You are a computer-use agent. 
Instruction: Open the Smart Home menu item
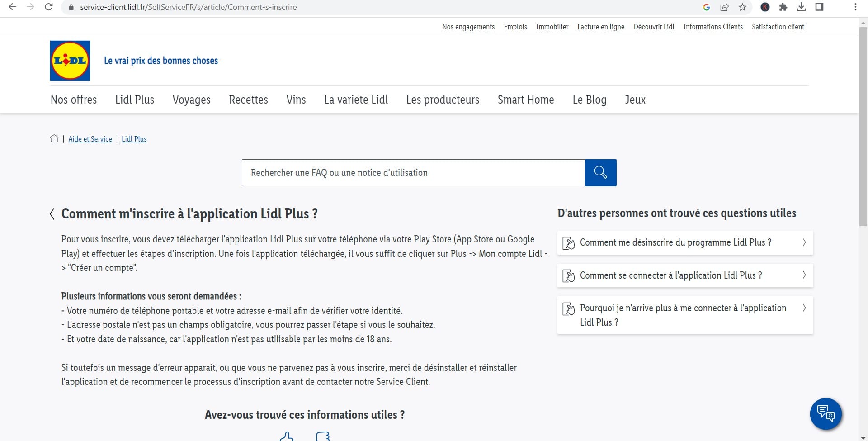(x=526, y=100)
